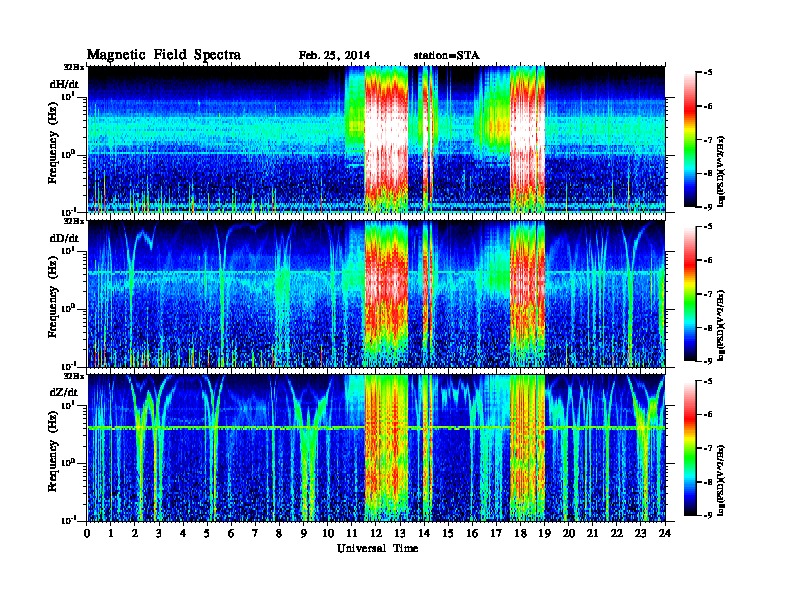Click the "-6" tick on dZ/dt color bar
The image size is (792, 612).
708,415
